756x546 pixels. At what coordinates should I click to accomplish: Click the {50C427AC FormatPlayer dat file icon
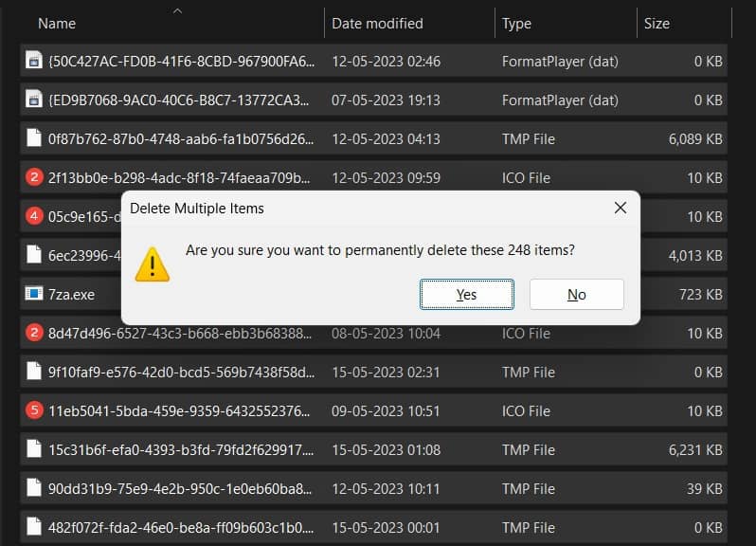[34, 62]
